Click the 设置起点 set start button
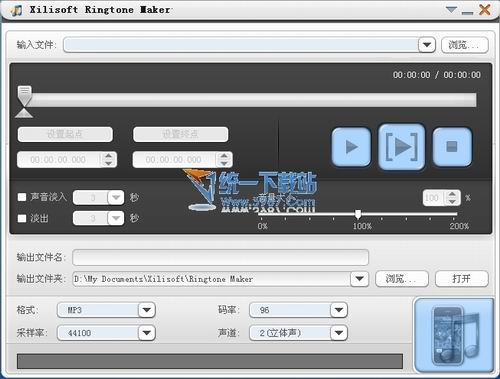500x379 pixels. point(65,134)
